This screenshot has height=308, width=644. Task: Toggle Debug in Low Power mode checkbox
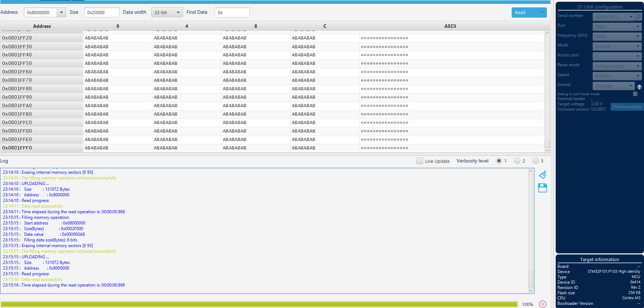point(635,94)
